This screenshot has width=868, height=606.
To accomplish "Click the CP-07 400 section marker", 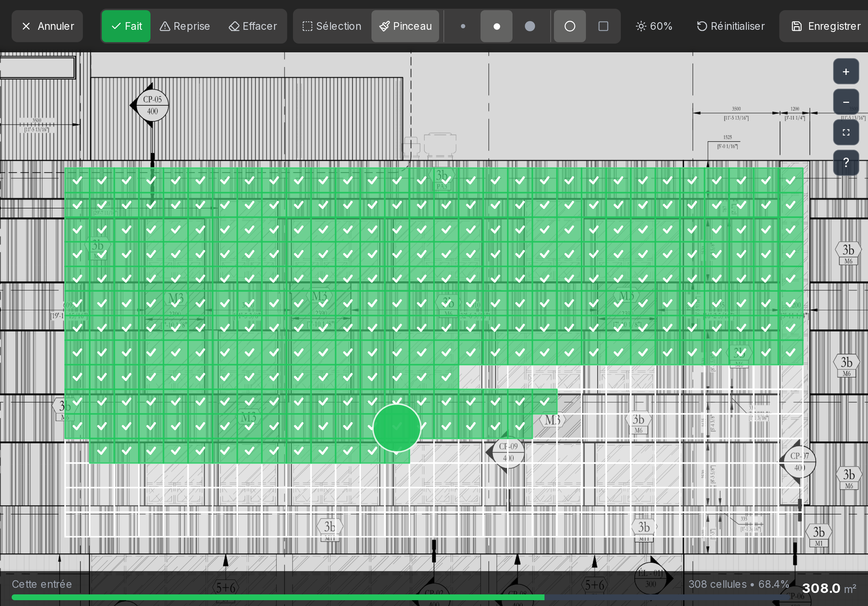I will click(799, 461).
